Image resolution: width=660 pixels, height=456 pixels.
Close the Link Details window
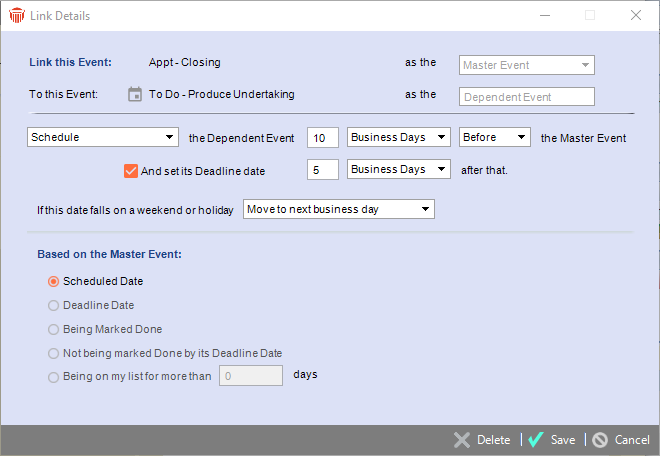click(636, 16)
